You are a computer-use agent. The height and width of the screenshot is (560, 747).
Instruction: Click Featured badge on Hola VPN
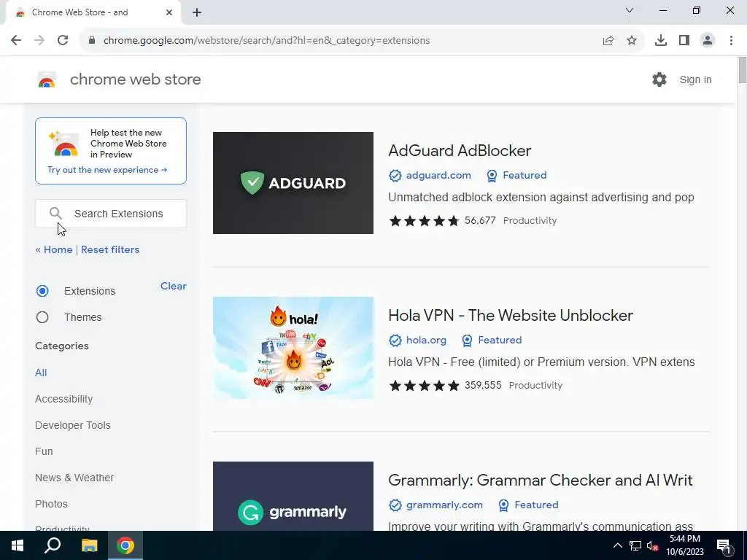(x=492, y=341)
